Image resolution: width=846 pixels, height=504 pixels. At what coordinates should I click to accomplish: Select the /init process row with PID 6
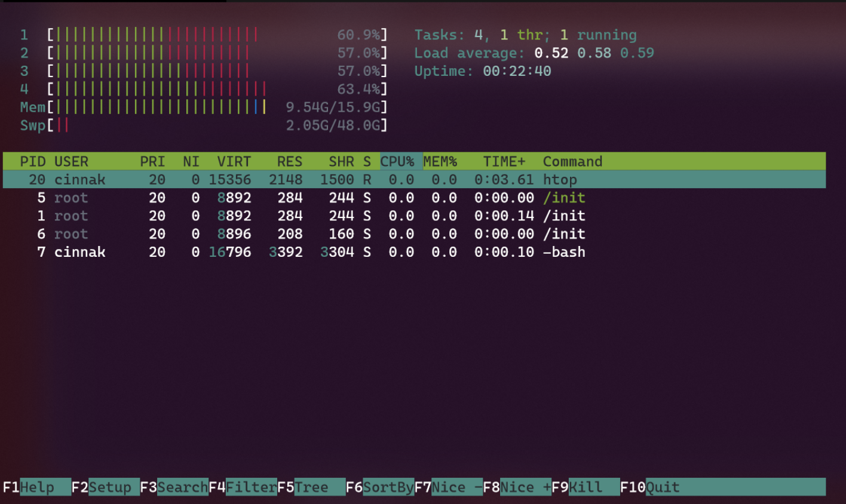(x=414, y=233)
